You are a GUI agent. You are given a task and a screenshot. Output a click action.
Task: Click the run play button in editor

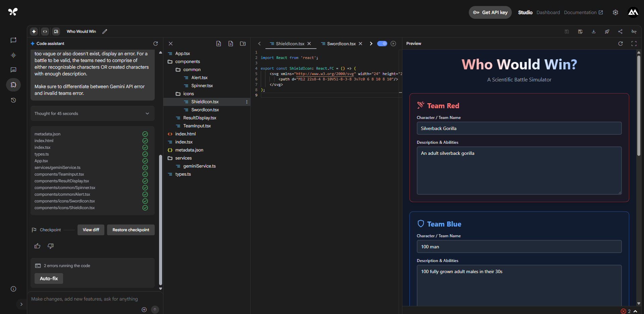point(393,44)
